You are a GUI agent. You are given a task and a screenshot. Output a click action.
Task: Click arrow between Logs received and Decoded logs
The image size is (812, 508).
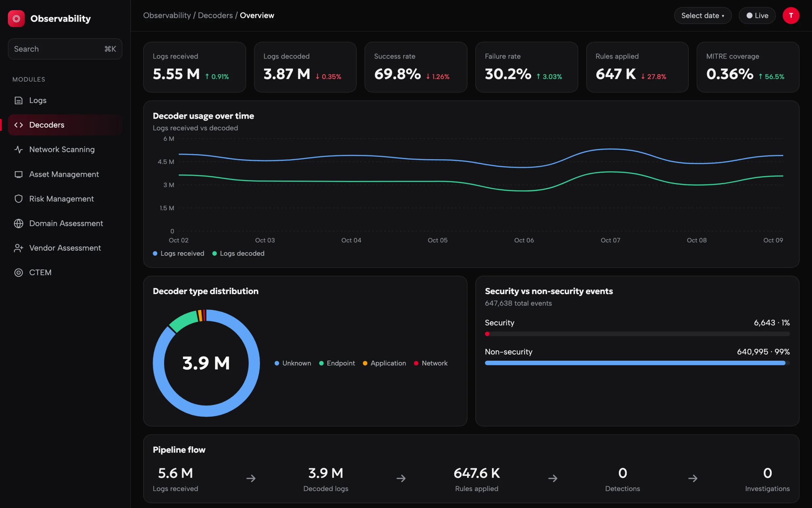click(x=251, y=478)
